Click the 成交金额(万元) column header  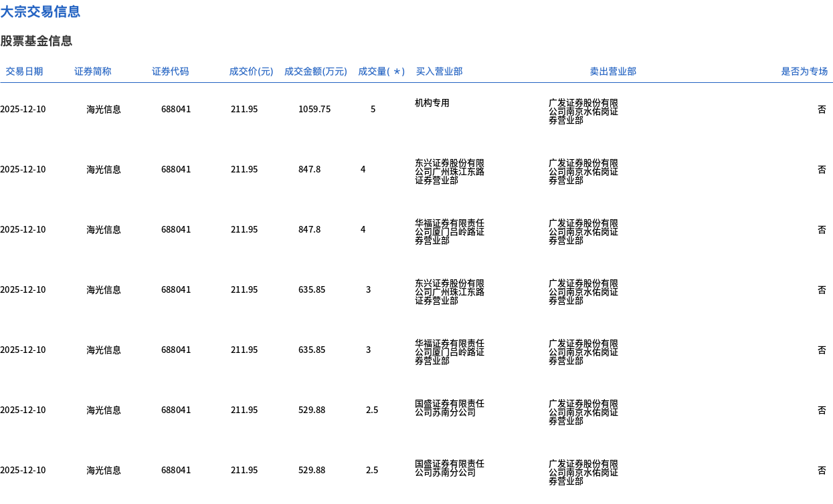pos(316,72)
